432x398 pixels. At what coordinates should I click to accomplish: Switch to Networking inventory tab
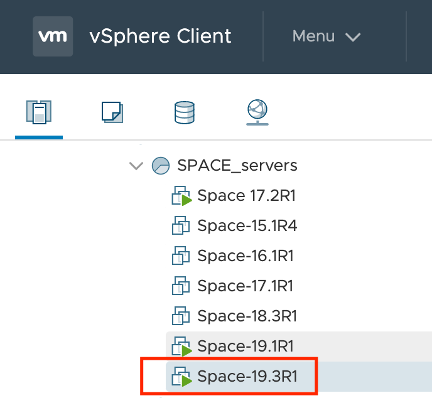tap(257, 112)
